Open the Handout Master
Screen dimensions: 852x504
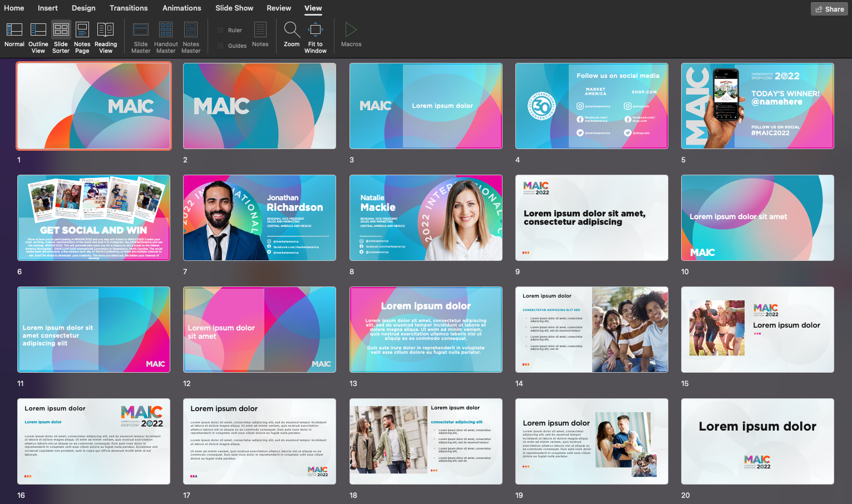pos(166,38)
